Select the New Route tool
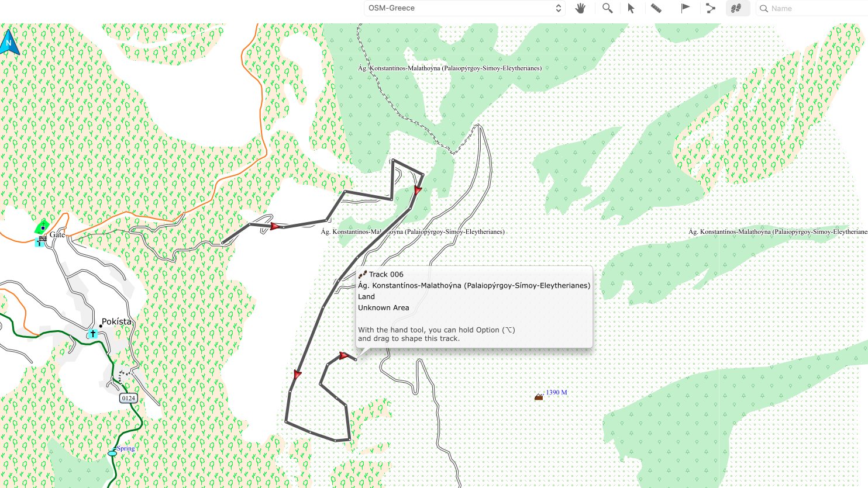 [711, 8]
